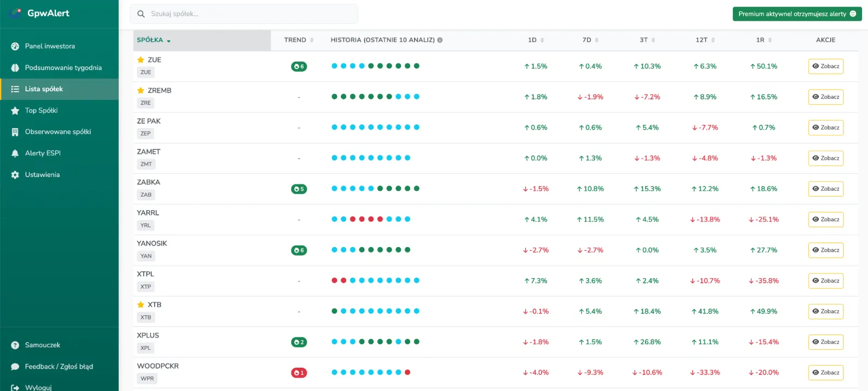Viewport: 868px width, 391px height.
Task: Click the GpwAlert logo icon
Action: click(x=15, y=13)
